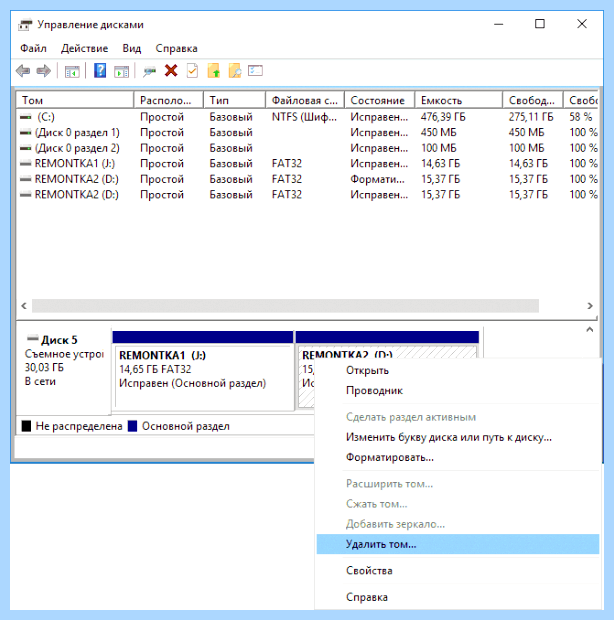Click the settings list view toolbar icon
Image resolution: width=614 pixels, height=620 pixels.
(255, 71)
